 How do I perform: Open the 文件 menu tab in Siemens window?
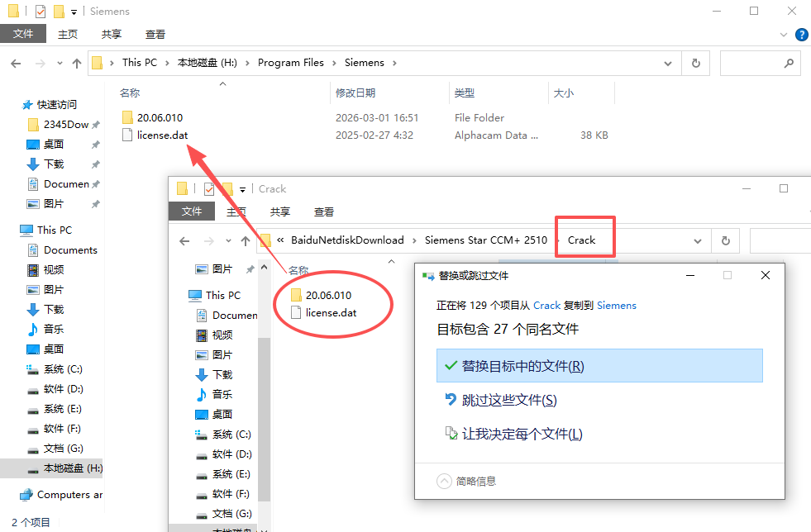[x=23, y=34]
